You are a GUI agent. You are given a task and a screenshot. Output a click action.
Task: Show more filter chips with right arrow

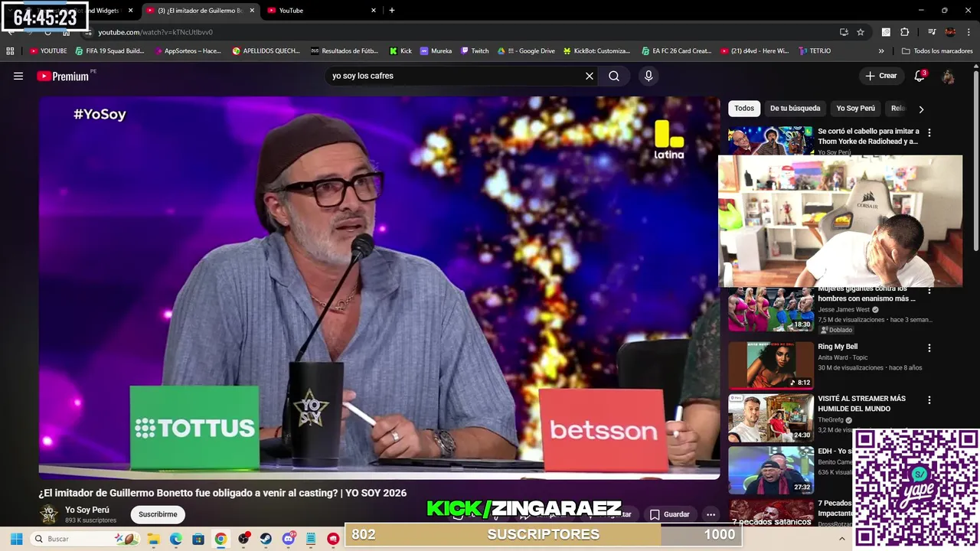coord(921,109)
